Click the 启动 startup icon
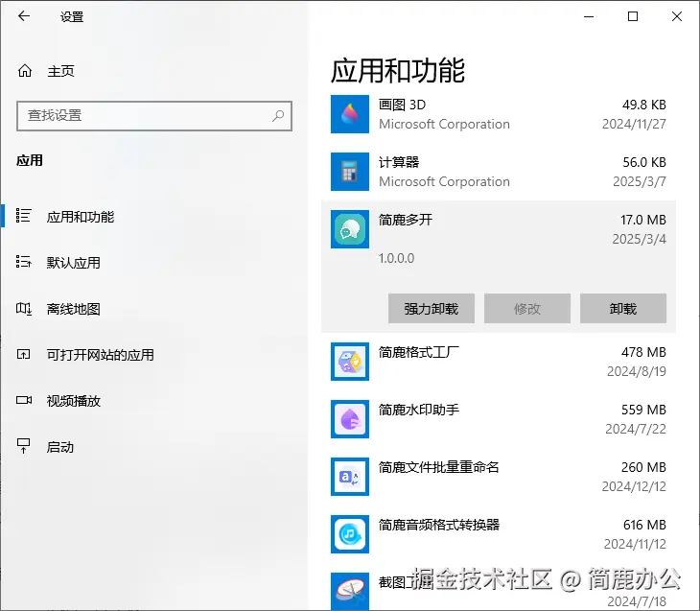The image size is (700, 611). point(23,446)
